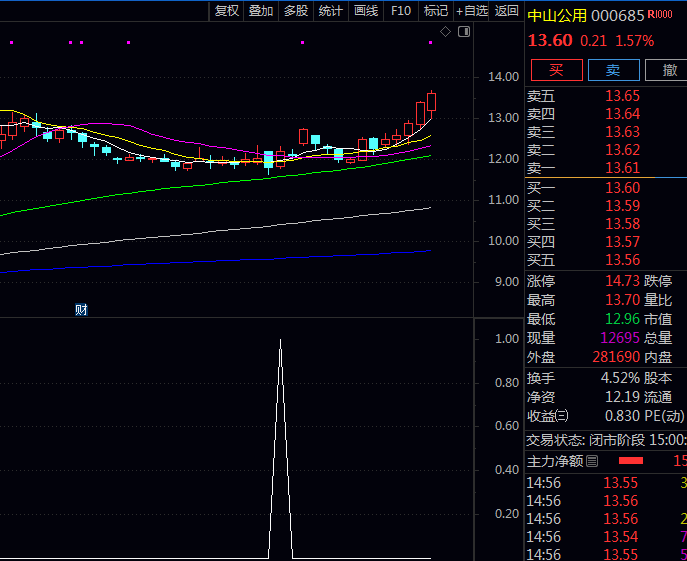Toggle the panel layout icon beside the diamond
The image size is (687, 561).
coord(463,32)
